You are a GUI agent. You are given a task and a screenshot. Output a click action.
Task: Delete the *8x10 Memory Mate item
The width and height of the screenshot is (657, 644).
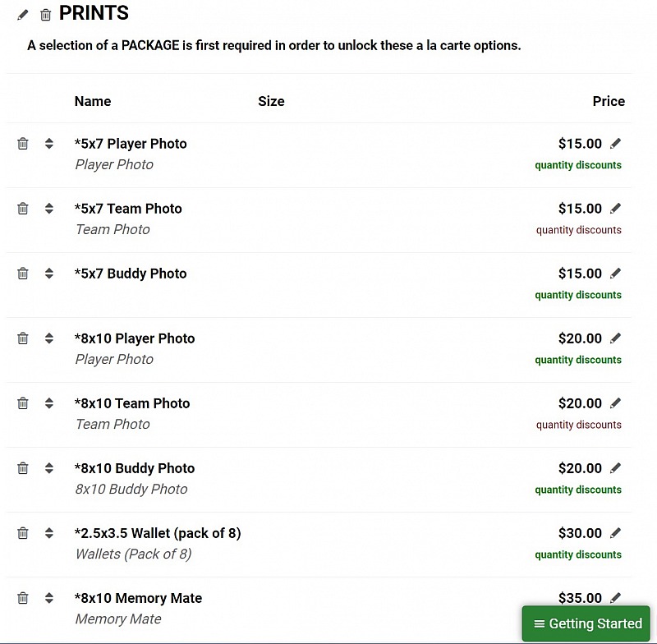click(x=23, y=598)
